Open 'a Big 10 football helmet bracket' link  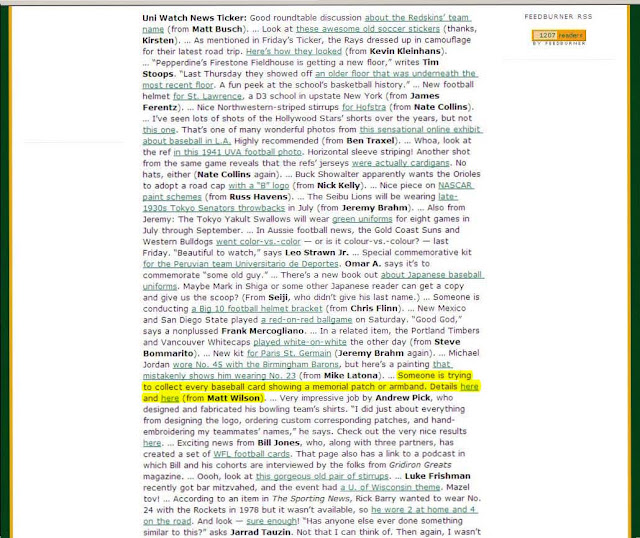point(257,309)
